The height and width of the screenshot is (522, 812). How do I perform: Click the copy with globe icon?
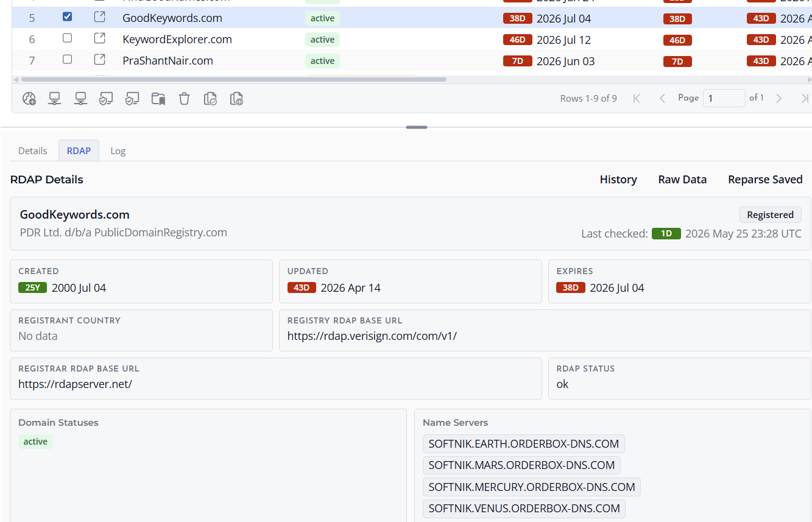pyautogui.click(x=237, y=99)
